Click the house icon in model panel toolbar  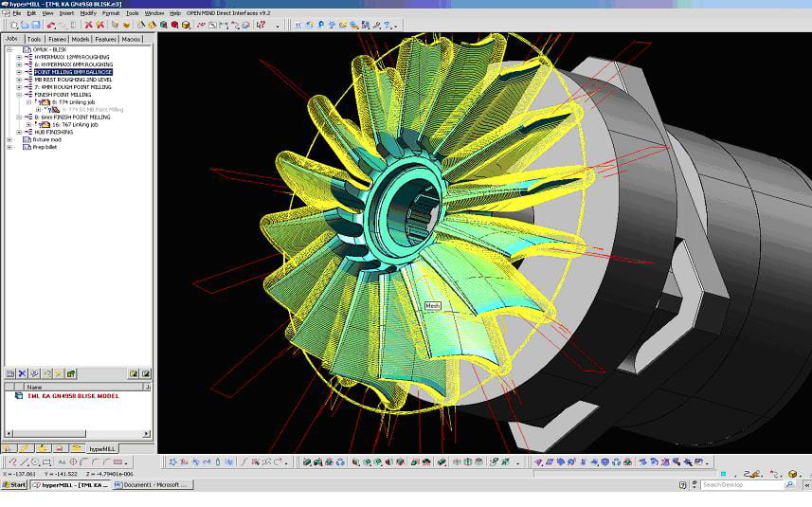(x=71, y=374)
